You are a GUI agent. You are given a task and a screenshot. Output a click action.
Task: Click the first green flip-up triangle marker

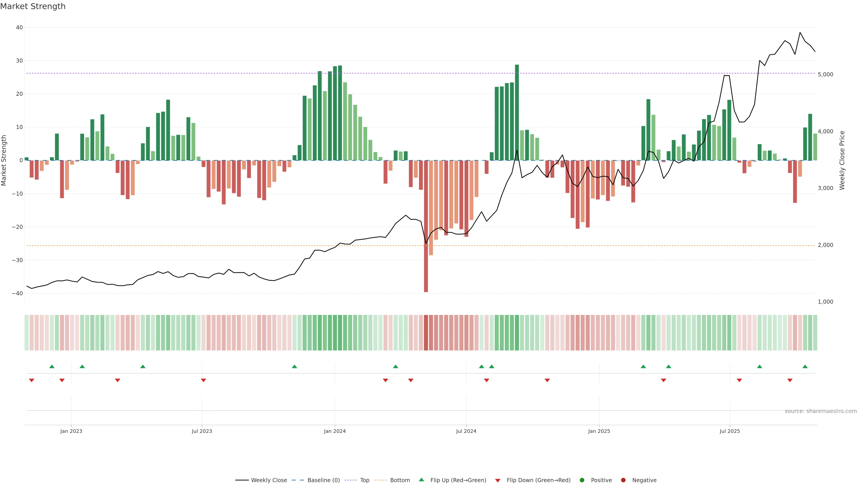click(52, 366)
